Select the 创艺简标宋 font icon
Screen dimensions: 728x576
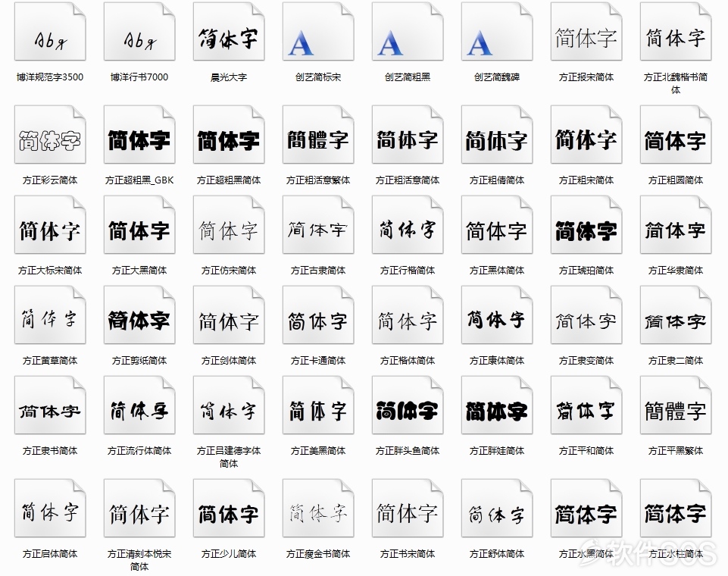pos(318,31)
